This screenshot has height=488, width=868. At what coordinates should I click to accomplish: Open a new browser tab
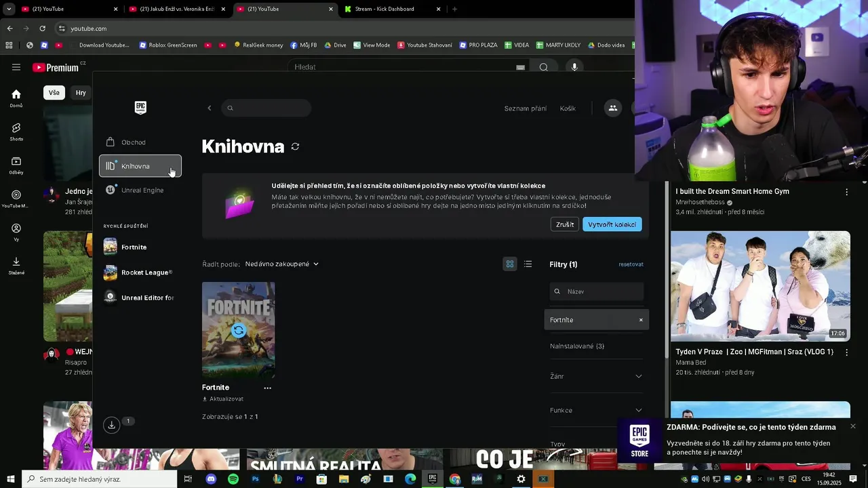point(454,9)
